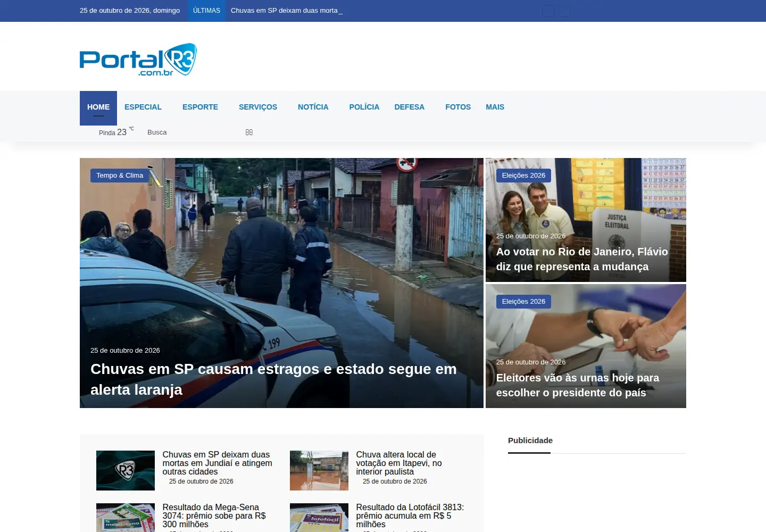Open story Eleitores vão às urnas hoje
This screenshot has width=766, height=532.
[578, 385]
